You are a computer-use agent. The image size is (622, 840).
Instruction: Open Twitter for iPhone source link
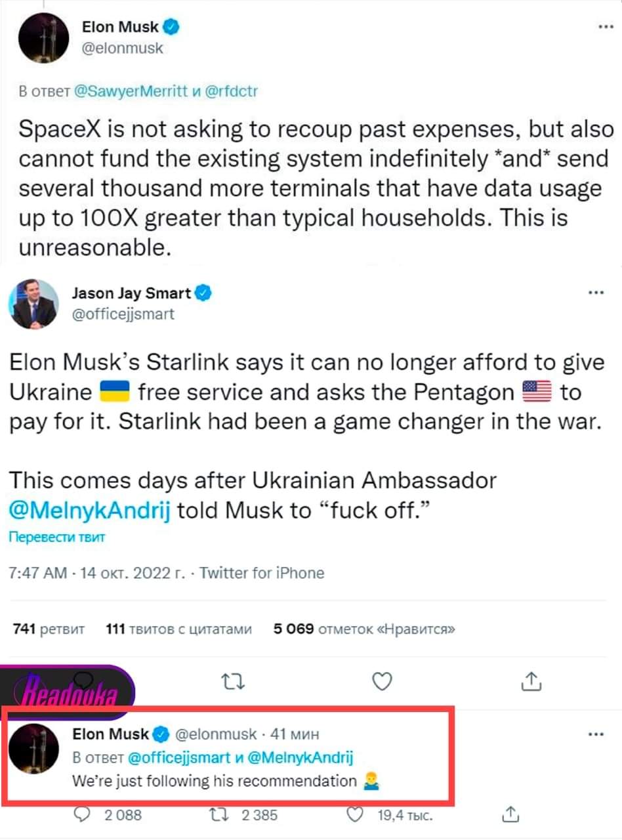tap(262, 573)
